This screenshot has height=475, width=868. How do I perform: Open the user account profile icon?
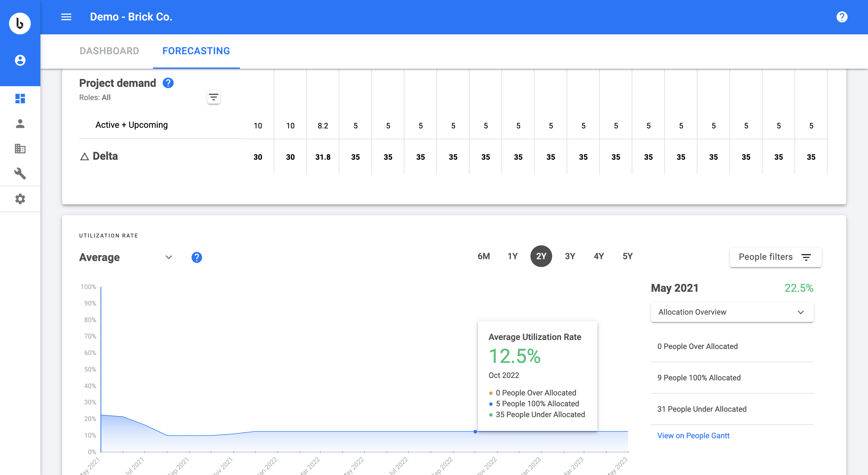coord(20,60)
